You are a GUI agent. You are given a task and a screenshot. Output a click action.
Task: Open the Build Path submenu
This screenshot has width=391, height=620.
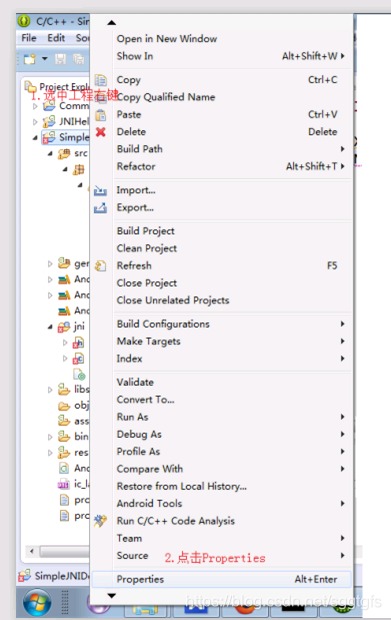click(x=222, y=149)
